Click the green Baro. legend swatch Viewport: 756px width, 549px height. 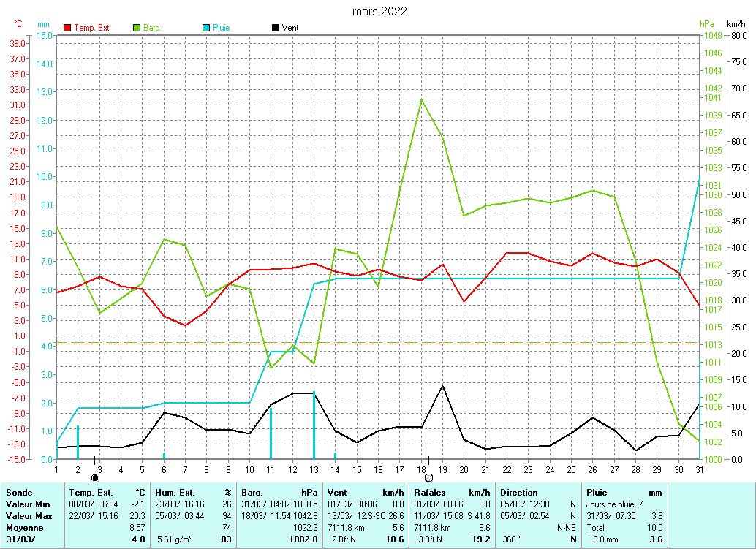(137, 28)
